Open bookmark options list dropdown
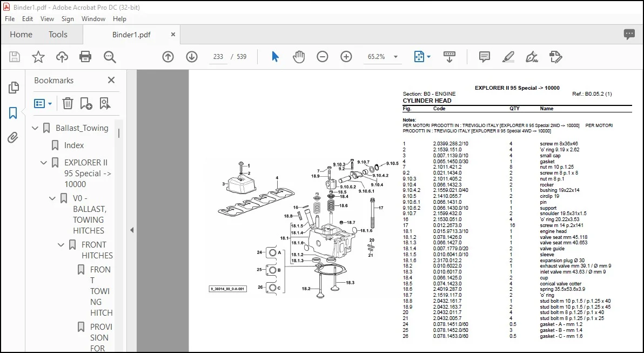The width and height of the screenshot is (644, 353). pyautogui.click(x=43, y=104)
